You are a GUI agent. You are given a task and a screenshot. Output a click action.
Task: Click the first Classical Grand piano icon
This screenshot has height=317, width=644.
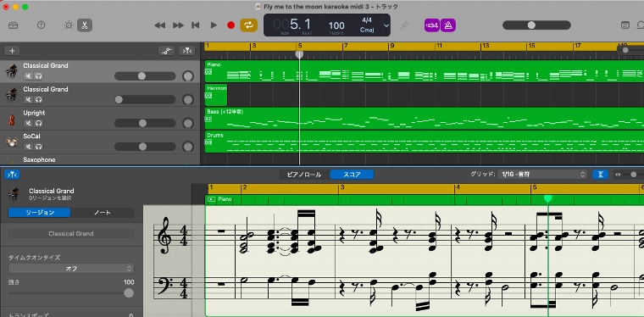[11, 71]
